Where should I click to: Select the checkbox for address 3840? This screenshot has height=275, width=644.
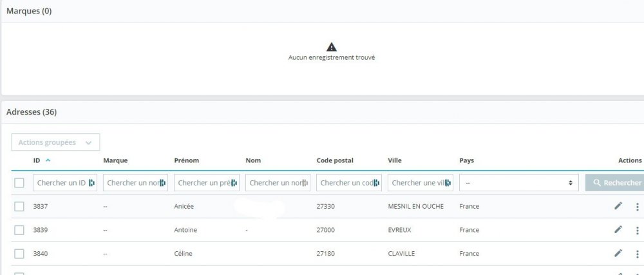click(x=19, y=254)
